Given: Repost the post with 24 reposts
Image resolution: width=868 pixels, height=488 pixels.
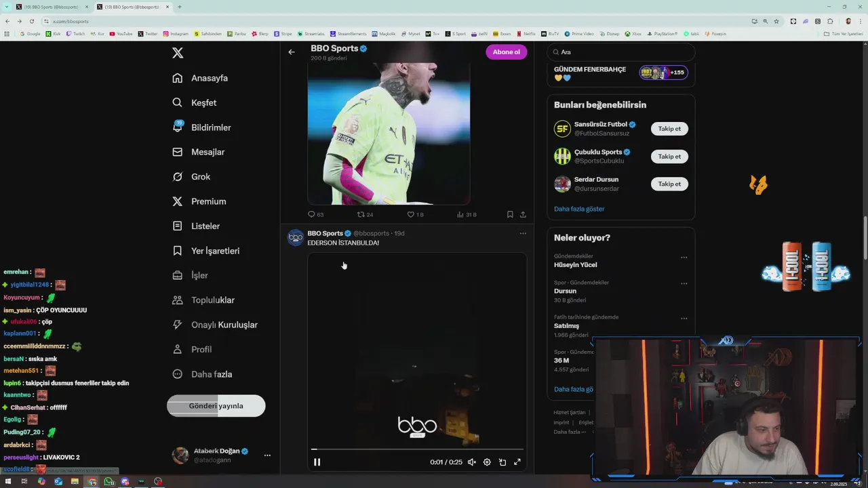Looking at the screenshot, I should 365,214.
